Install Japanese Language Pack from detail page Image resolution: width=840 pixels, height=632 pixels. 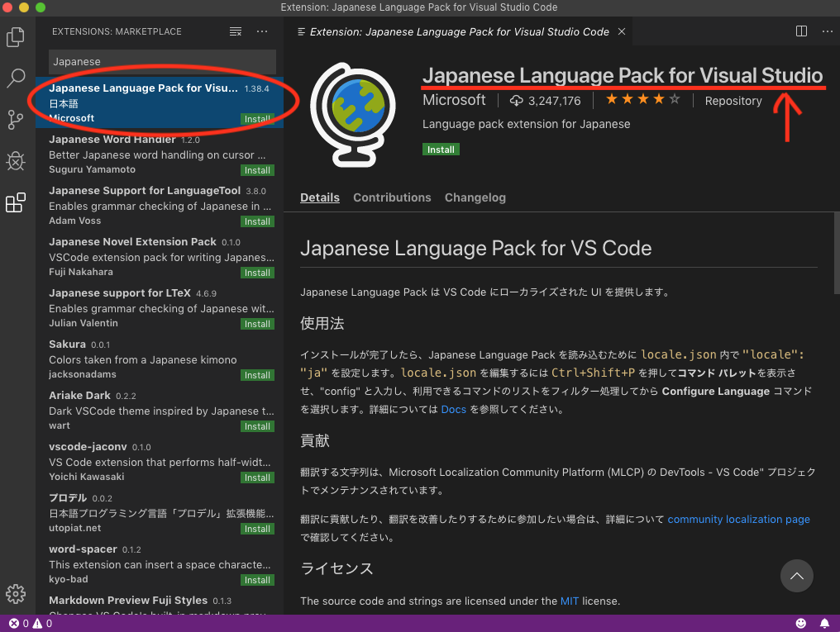pos(441,150)
